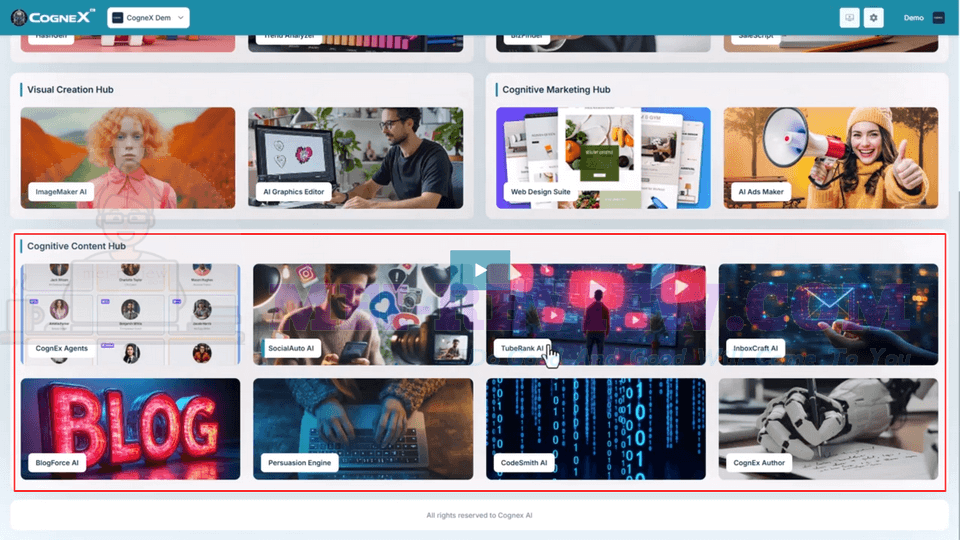
Task: Open the BlogForce AI card
Action: (x=130, y=429)
